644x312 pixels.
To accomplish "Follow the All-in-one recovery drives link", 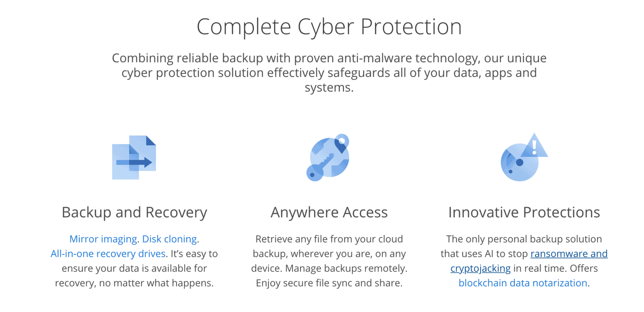I will pos(108,254).
